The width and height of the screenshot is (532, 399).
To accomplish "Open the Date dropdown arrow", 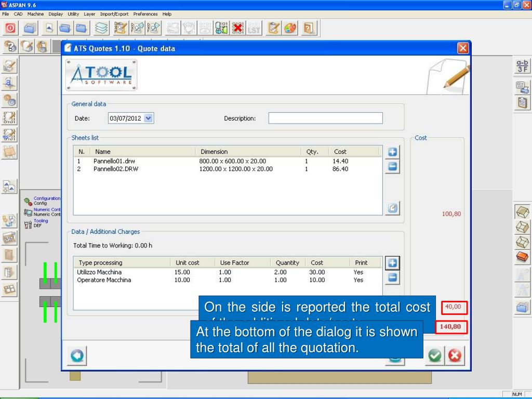I will pos(149,118).
